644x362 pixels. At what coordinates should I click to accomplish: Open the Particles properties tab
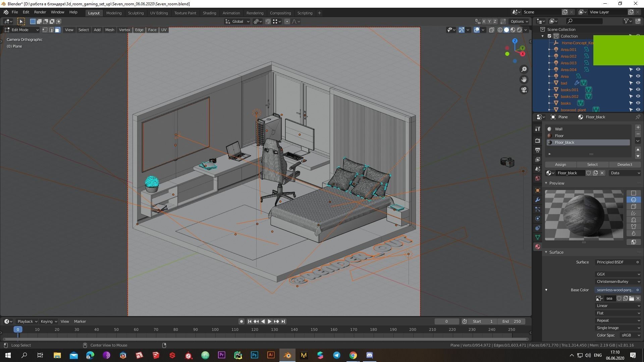(x=538, y=209)
